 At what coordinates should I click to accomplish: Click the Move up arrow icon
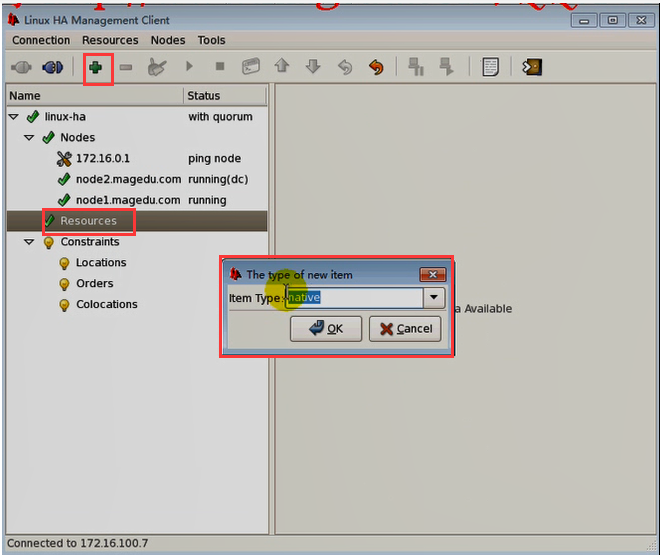[x=282, y=66]
